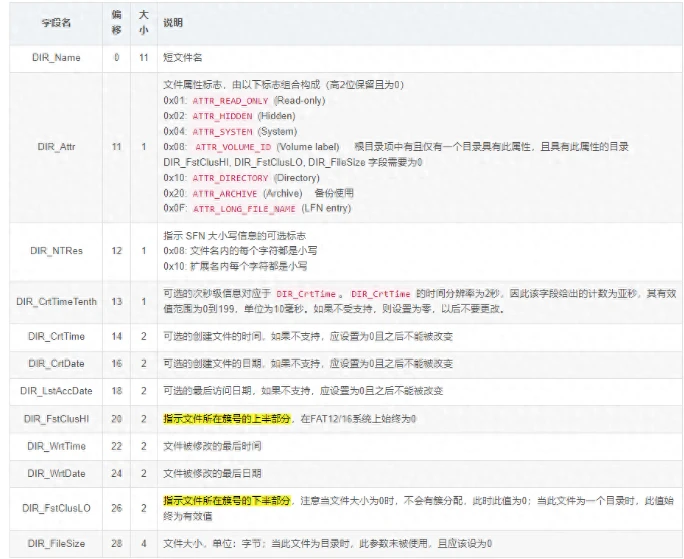Select the ATTR_SYSTEM code label
Viewport: 684px width, 559px height.
(222, 131)
